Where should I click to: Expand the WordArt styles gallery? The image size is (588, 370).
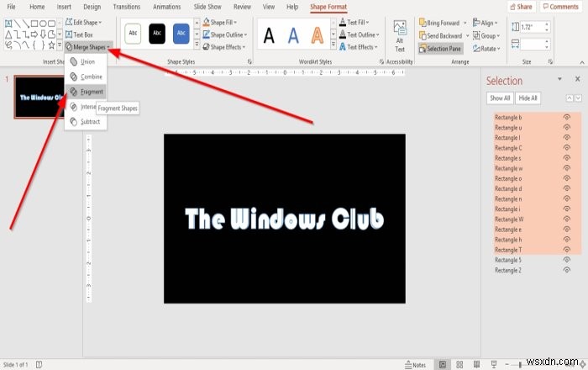(x=333, y=45)
